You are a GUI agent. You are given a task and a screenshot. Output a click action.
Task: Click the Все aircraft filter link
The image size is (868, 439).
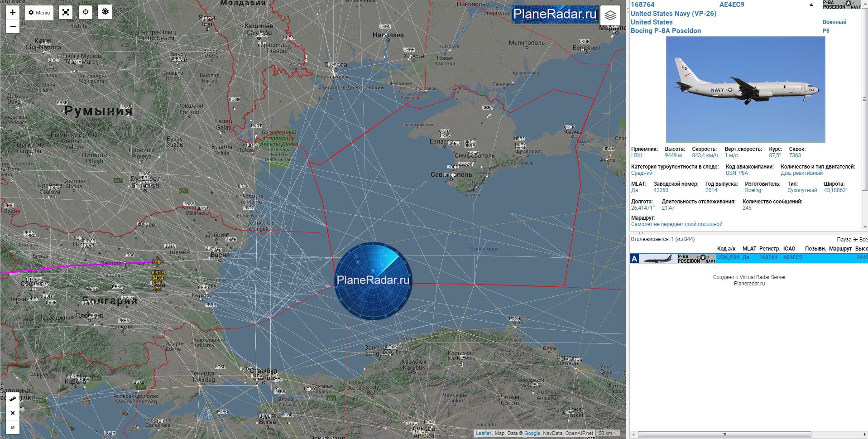pyautogui.click(x=863, y=239)
